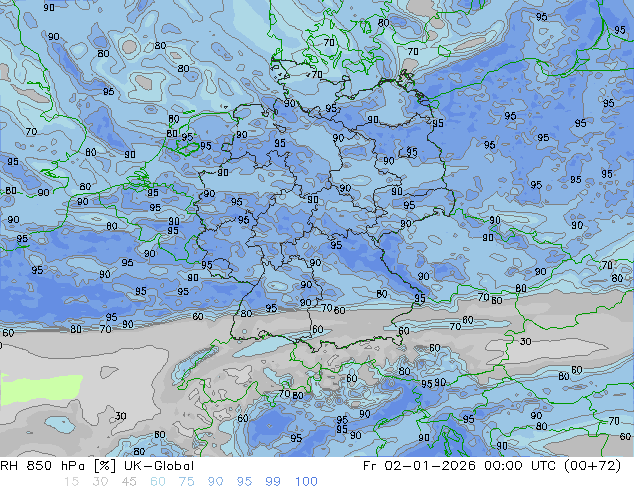Viewport: 634px width, 490px height.
Task: Click the 'Fr 02-01-2026' forecast date text
Action: tap(419, 466)
